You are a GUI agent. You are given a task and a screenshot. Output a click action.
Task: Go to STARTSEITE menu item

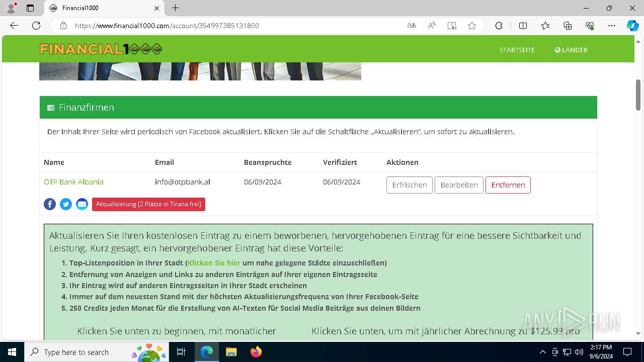517,50
